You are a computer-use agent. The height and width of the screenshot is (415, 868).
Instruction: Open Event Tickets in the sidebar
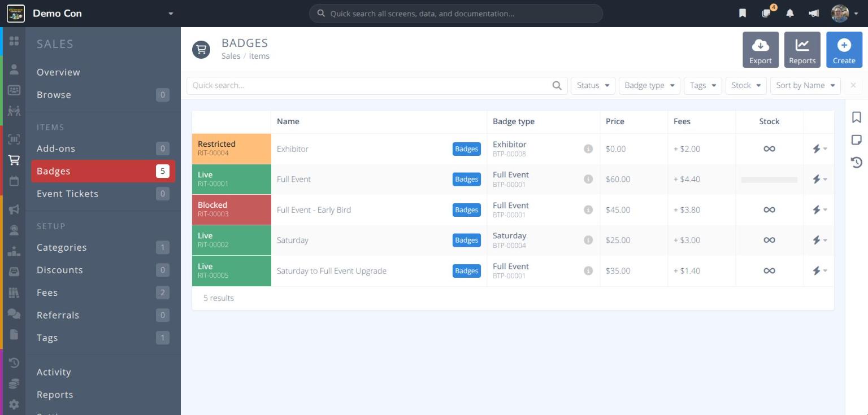(103, 194)
